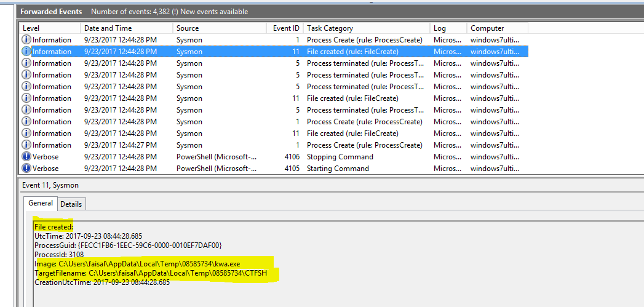Screen dimensions: 644x307
Task: Sort events by the Level column header
Action: (49, 28)
